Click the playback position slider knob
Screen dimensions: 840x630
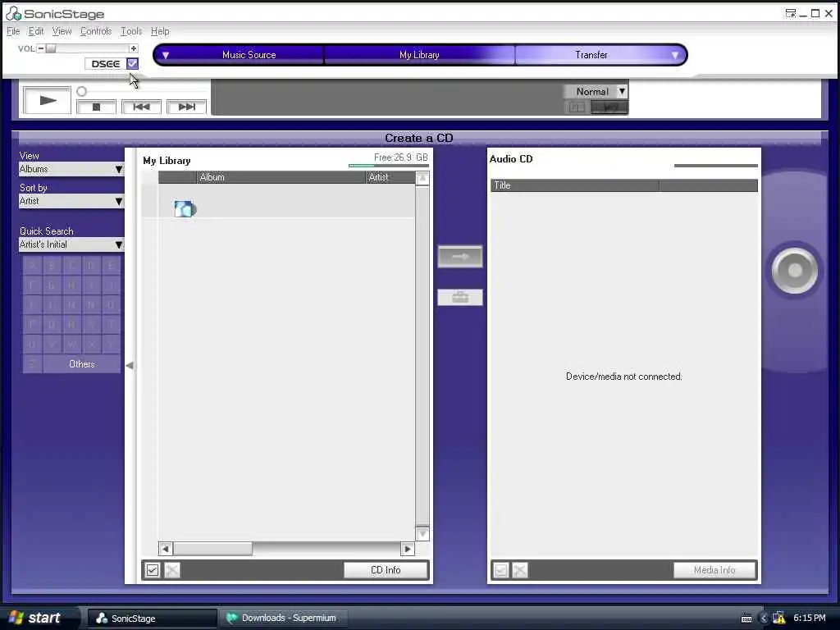81,92
